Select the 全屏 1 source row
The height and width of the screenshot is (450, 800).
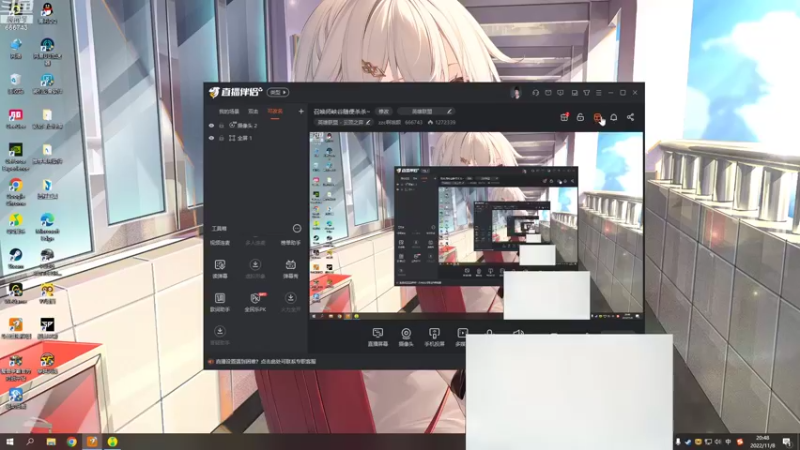pyautogui.click(x=256, y=138)
